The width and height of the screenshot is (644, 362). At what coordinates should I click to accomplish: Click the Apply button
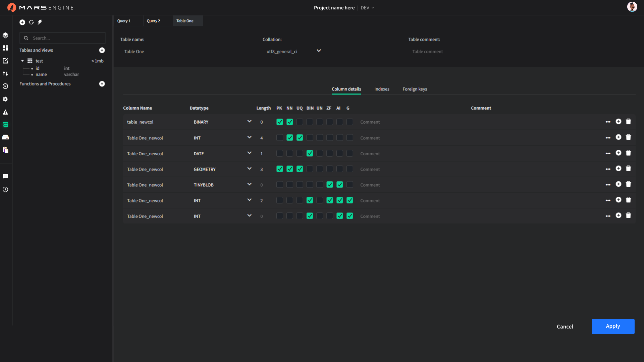click(612, 326)
